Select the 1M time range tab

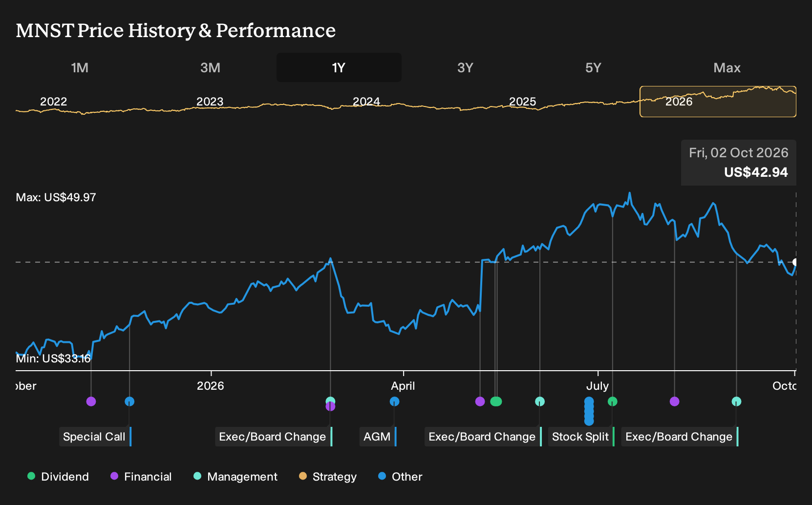[80, 67]
